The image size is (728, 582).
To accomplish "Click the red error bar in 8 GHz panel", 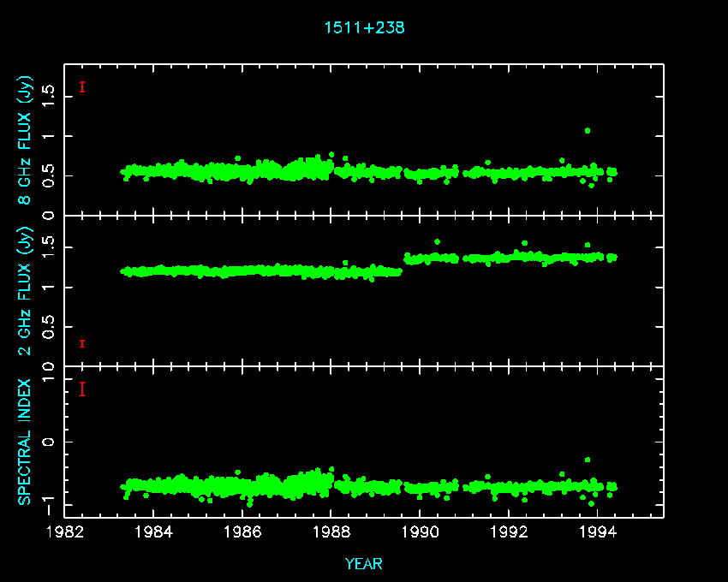I will coord(82,86).
